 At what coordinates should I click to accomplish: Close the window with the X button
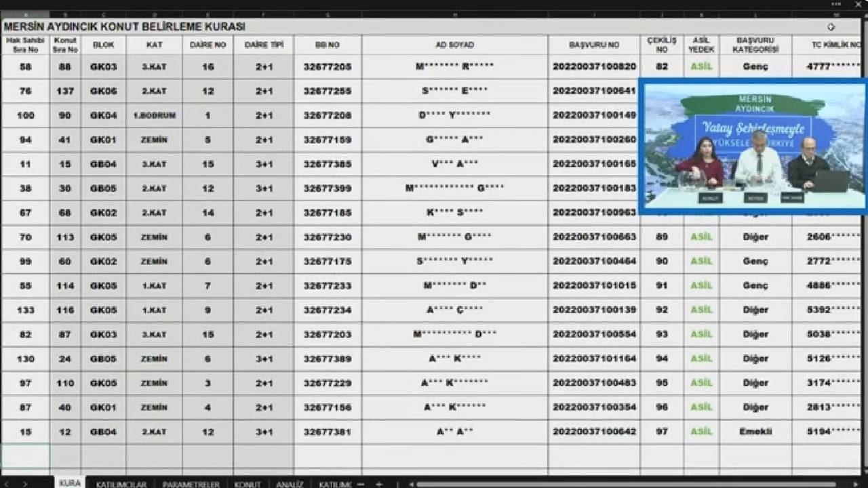[857, 4]
